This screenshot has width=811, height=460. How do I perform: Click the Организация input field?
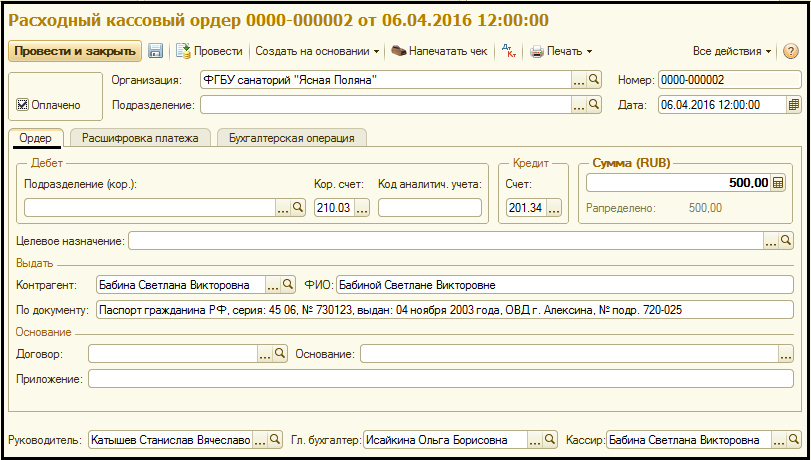pos(386,80)
